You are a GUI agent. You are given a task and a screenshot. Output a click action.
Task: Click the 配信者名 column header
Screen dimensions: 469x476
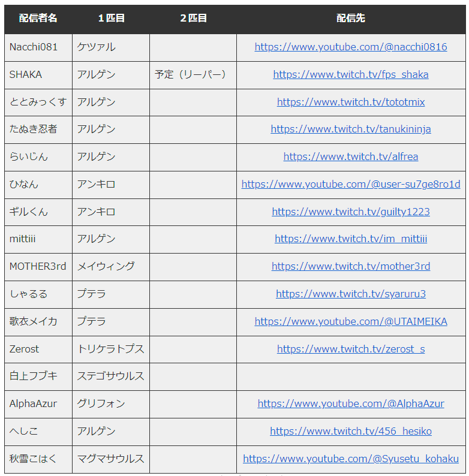38,18
